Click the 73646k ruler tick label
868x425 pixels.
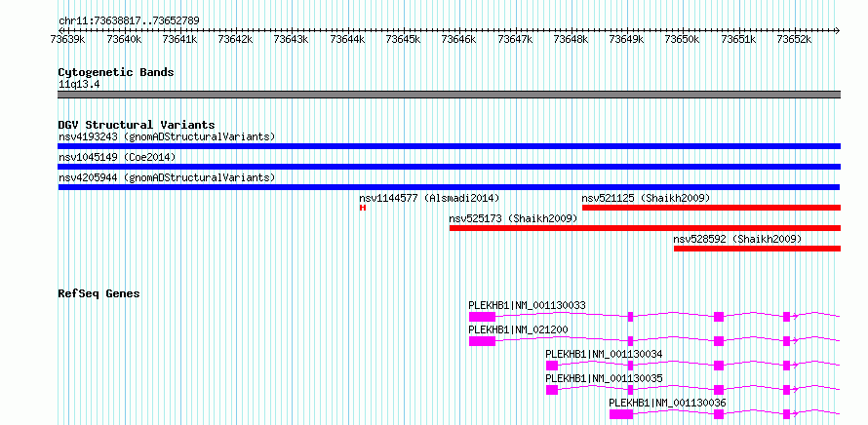click(x=459, y=39)
